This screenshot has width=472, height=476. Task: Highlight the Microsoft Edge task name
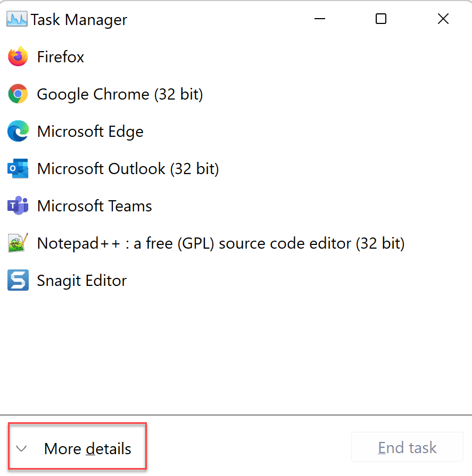pos(90,132)
